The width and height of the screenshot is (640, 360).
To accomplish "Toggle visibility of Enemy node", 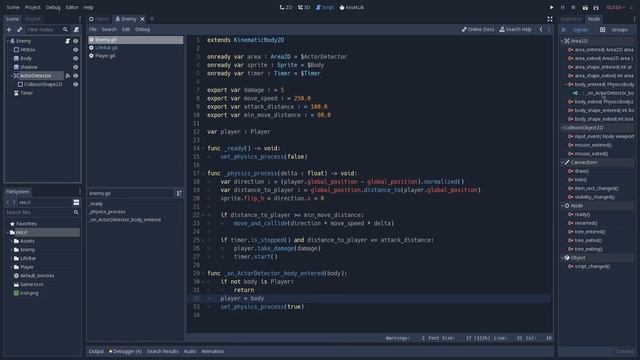I will click(x=76, y=41).
